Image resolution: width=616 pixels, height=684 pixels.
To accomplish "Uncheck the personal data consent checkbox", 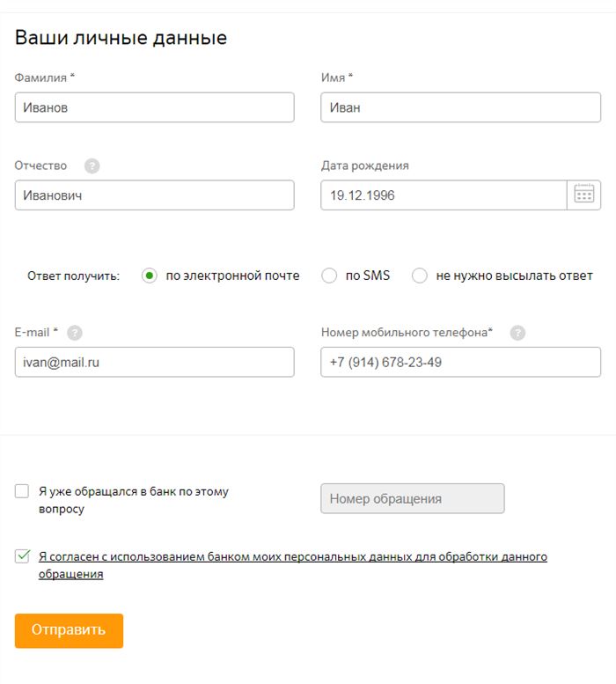I will (x=22, y=556).
